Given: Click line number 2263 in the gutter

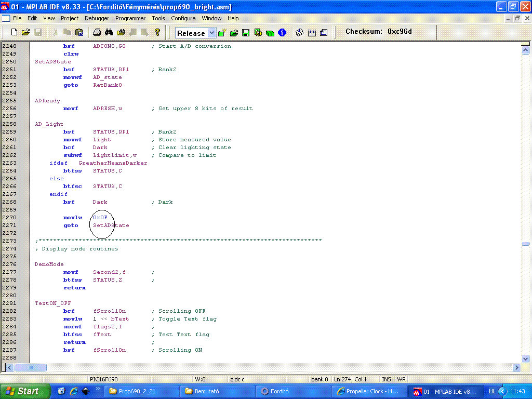Looking at the screenshot, I should click(x=9, y=163).
